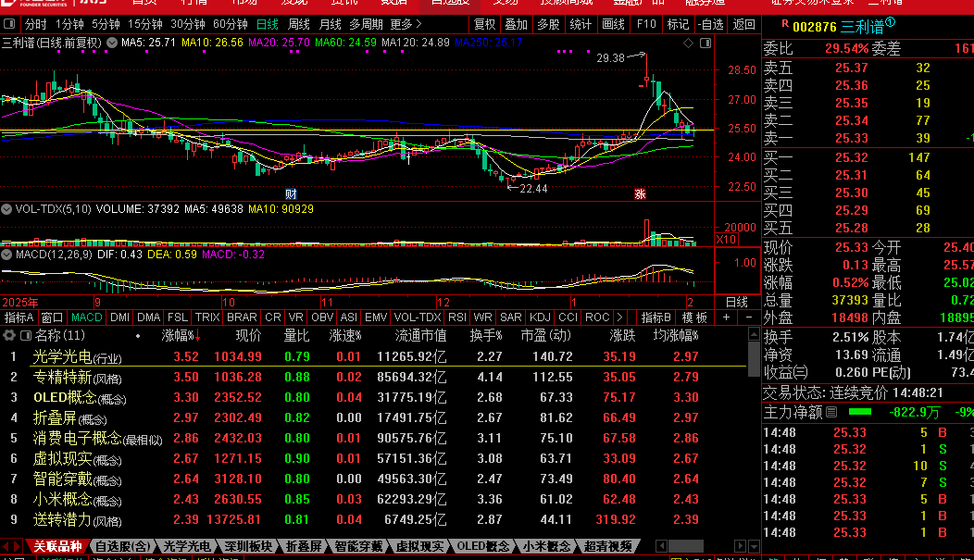Open the MACD sub-chart dropdown circle
Viewport: 974px width, 560px height.
click(6, 255)
